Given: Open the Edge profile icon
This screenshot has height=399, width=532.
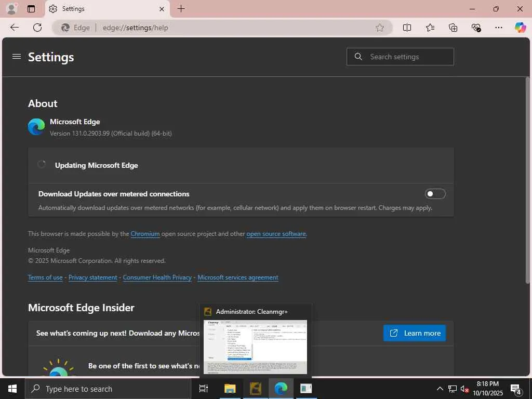Looking at the screenshot, I should coord(11,9).
